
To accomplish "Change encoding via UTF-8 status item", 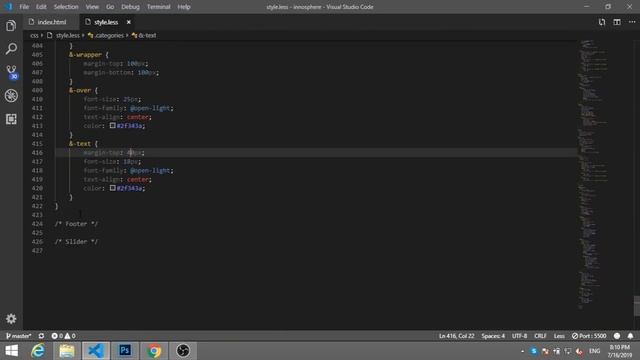I will 519,336.
